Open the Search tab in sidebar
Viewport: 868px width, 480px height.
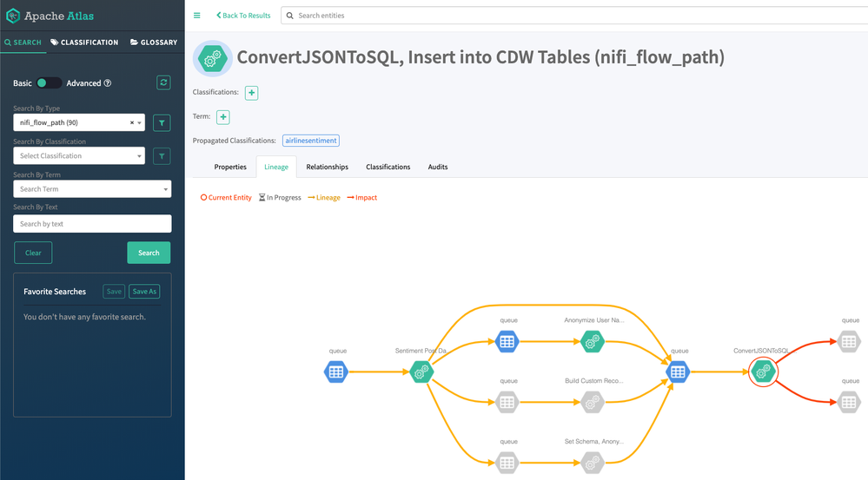pyautogui.click(x=23, y=43)
